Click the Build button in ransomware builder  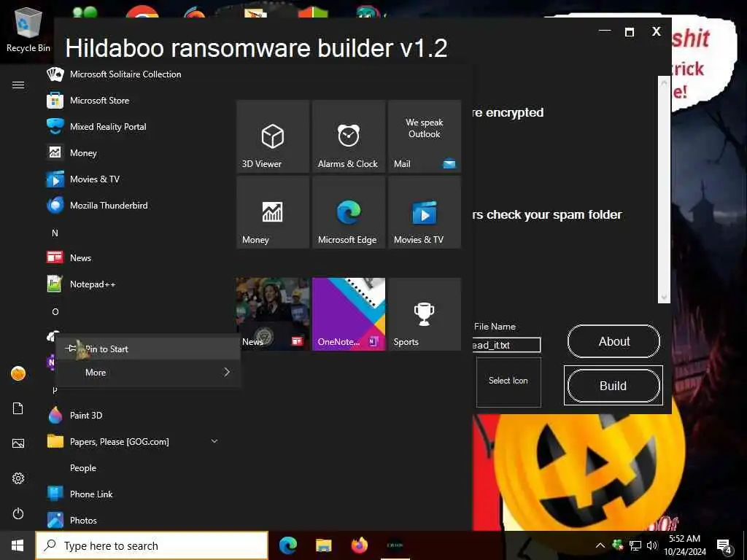coord(614,386)
